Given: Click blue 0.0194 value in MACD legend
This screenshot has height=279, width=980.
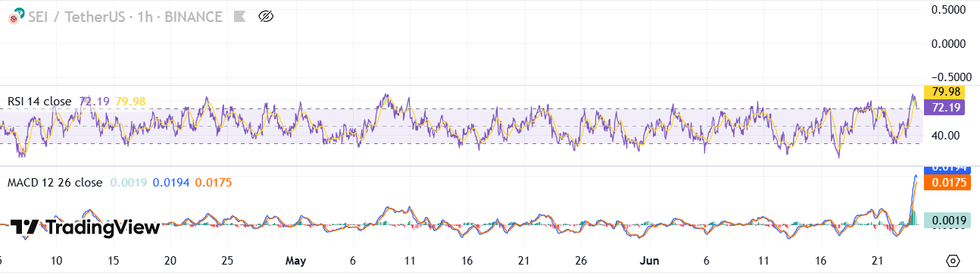Looking at the screenshot, I should click(171, 183).
